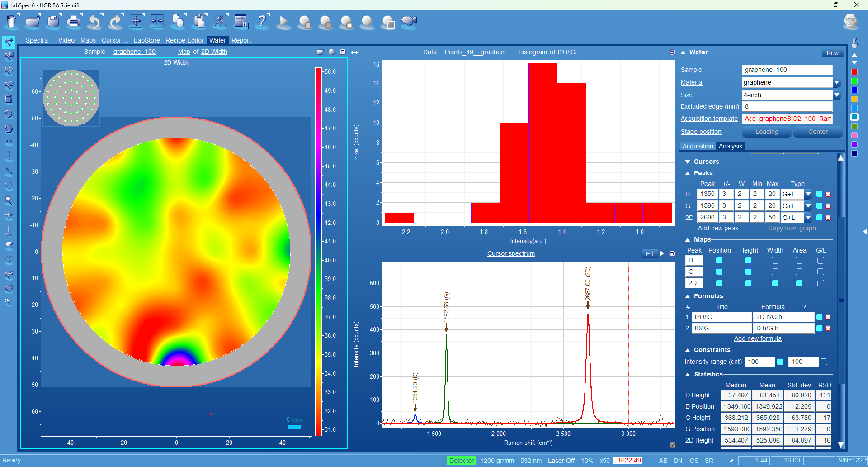Click the STOP ALL icon

[850, 21]
